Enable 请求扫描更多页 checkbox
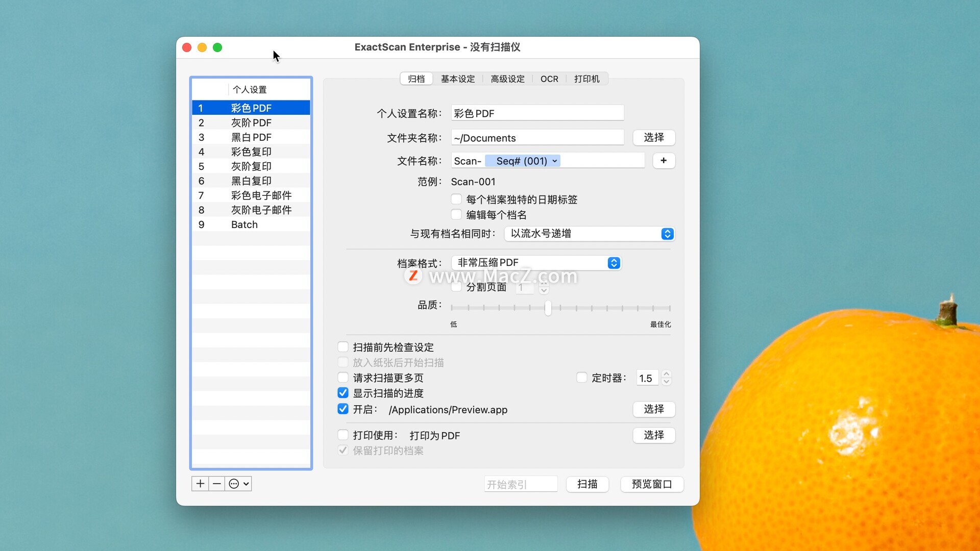This screenshot has width=980, height=551. 343,378
